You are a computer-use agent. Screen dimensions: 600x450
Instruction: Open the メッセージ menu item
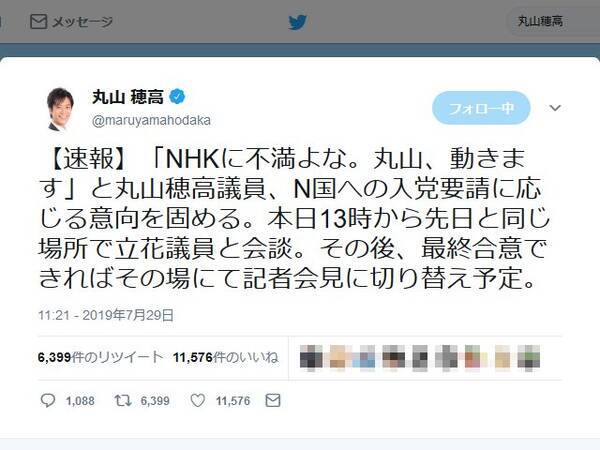coord(72,22)
